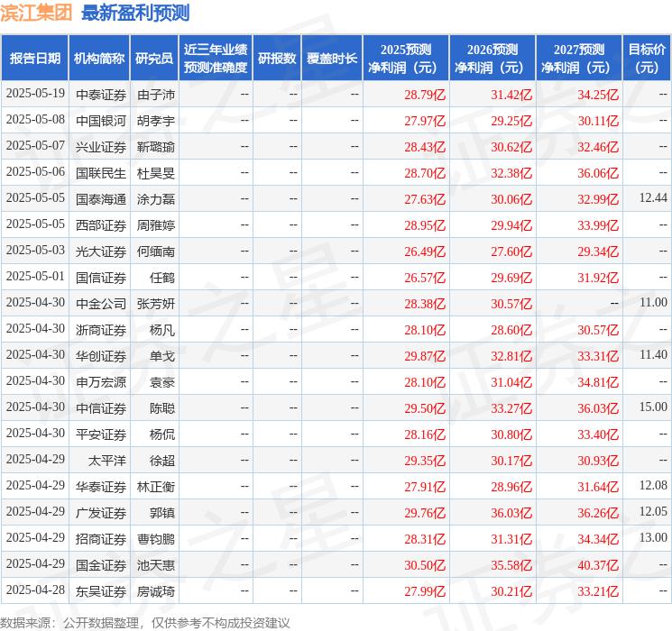
Task: Click the 2025预测净利润 column header
Action: click(x=406, y=58)
